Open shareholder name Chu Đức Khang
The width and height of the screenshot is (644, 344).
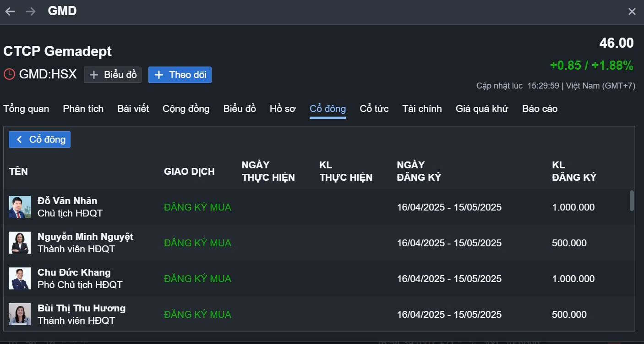(74, 272)
